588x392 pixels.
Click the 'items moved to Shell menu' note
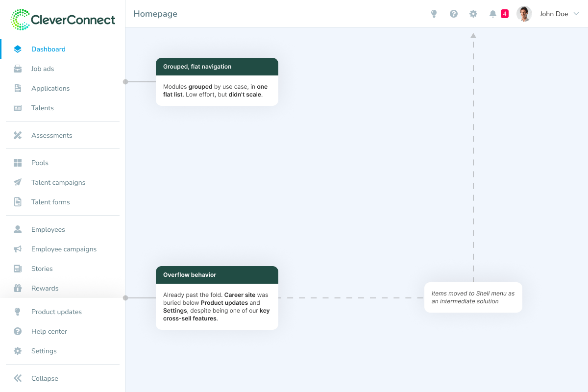coord(473,297)
